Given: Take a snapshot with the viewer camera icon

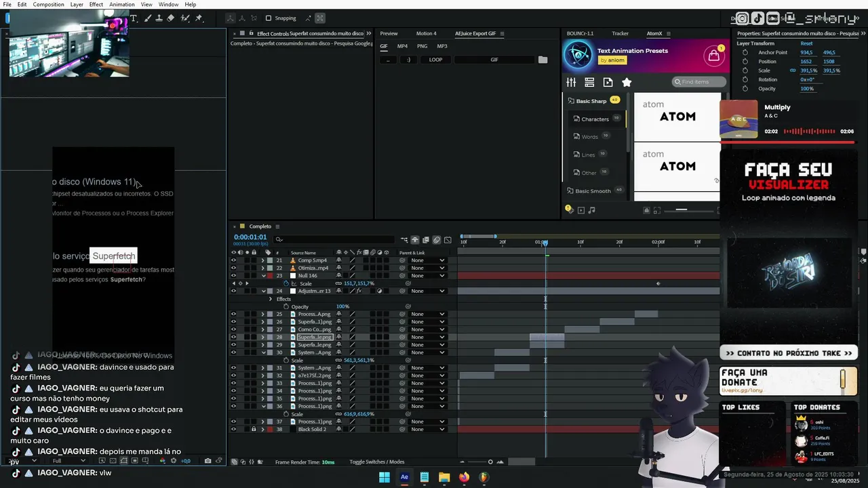Looking at the screenshot, I should (x=208, y=461).
